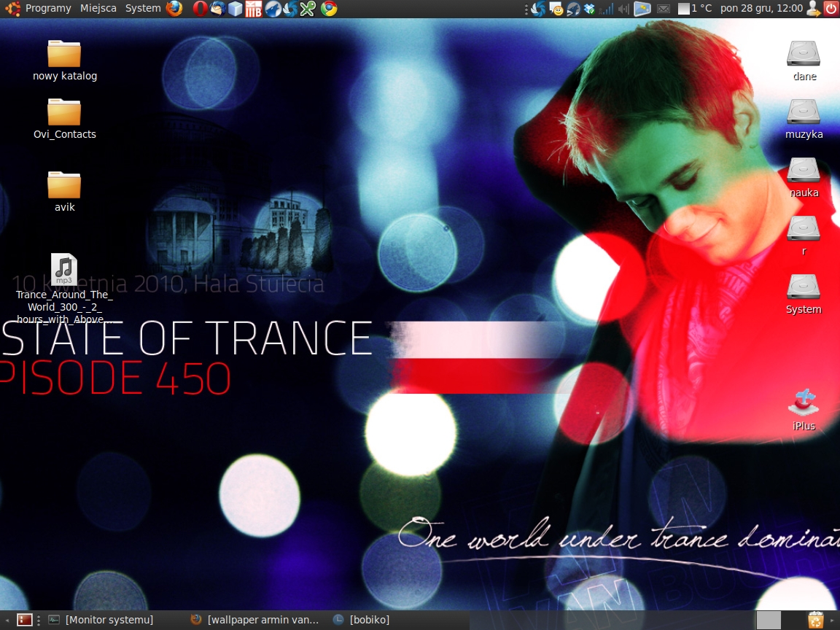Select the drive labeled r

pos(804,236)
